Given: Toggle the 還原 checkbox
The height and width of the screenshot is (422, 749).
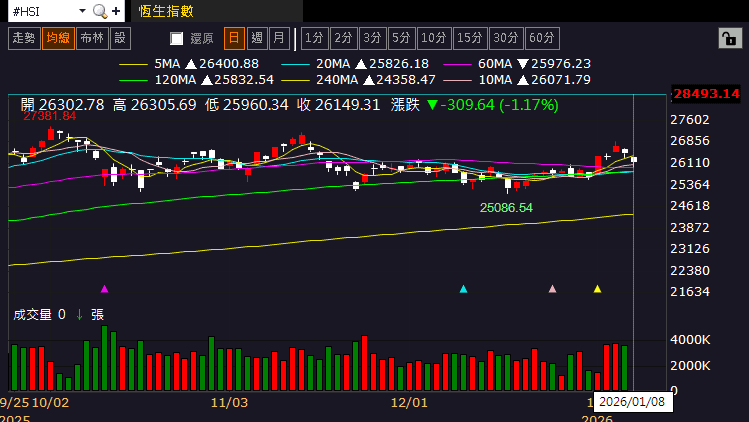Looking at the screenshot, I should [177, 39].
